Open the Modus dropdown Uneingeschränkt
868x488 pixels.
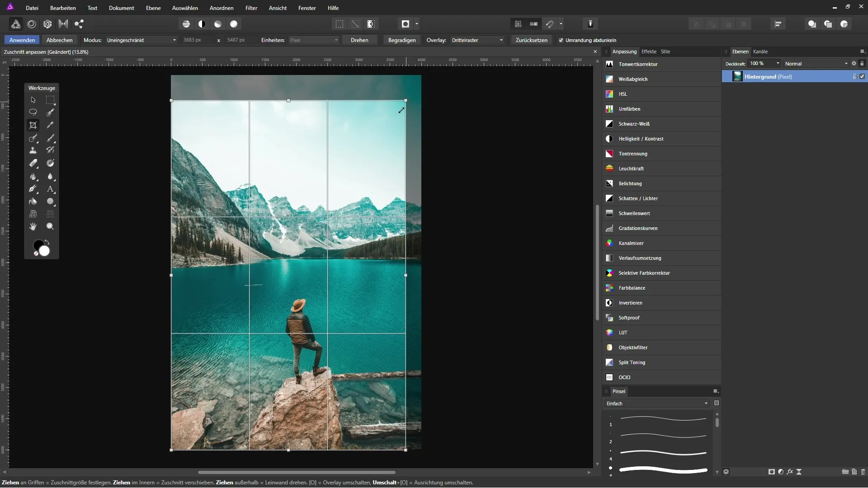tap(142, 40)
